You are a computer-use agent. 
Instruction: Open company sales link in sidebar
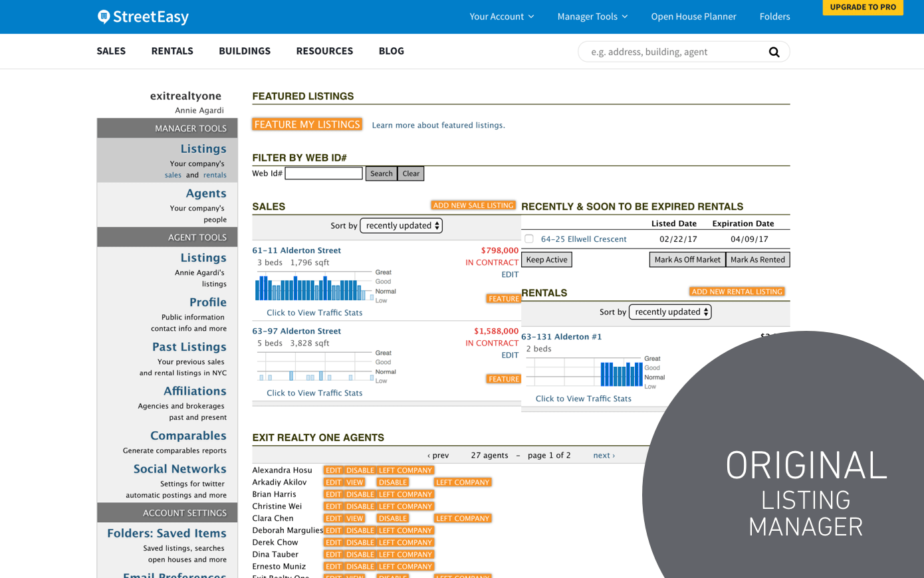[173, 175]
